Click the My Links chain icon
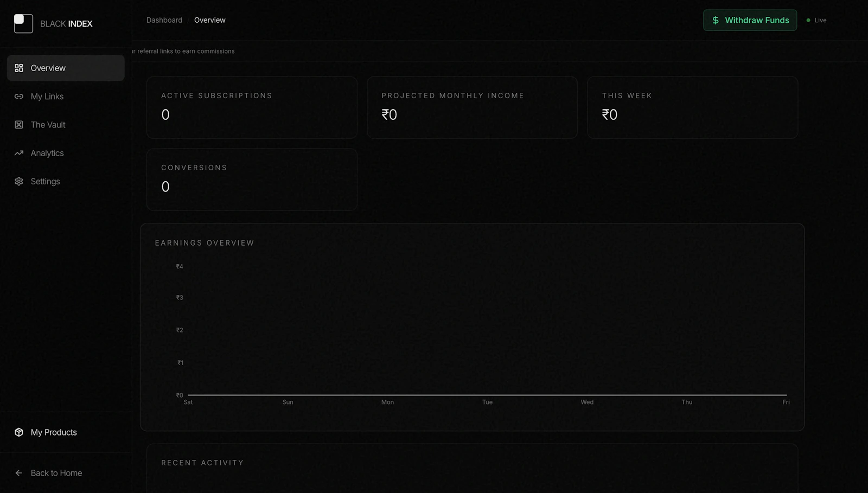Screen dimensions: 868x493 (19, 96)
